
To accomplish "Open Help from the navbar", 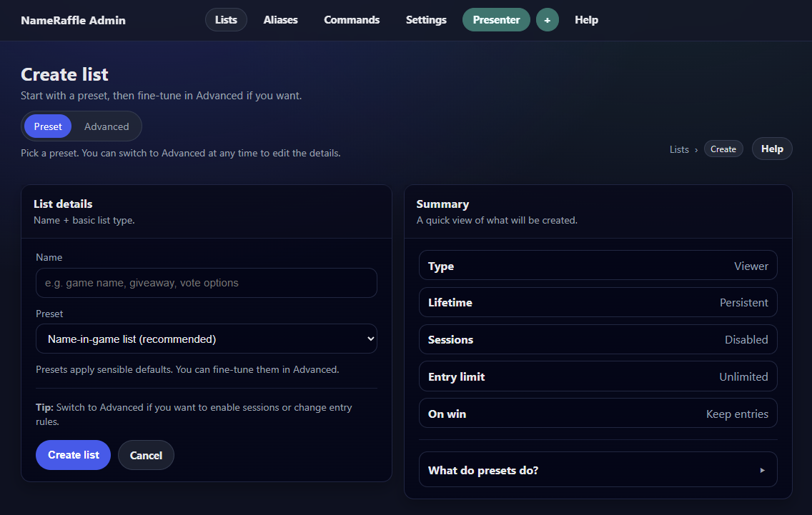I will tap(586, 19).
